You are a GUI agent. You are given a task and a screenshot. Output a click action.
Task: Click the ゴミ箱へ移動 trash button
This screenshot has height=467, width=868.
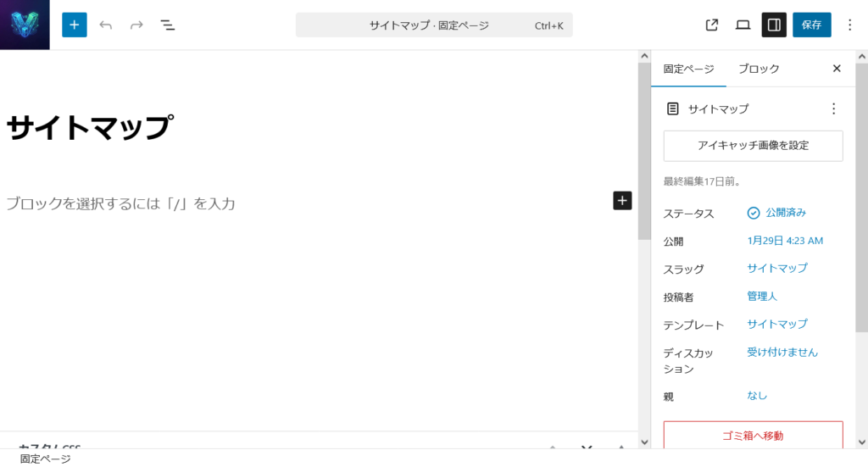click(x=753, y=435)
